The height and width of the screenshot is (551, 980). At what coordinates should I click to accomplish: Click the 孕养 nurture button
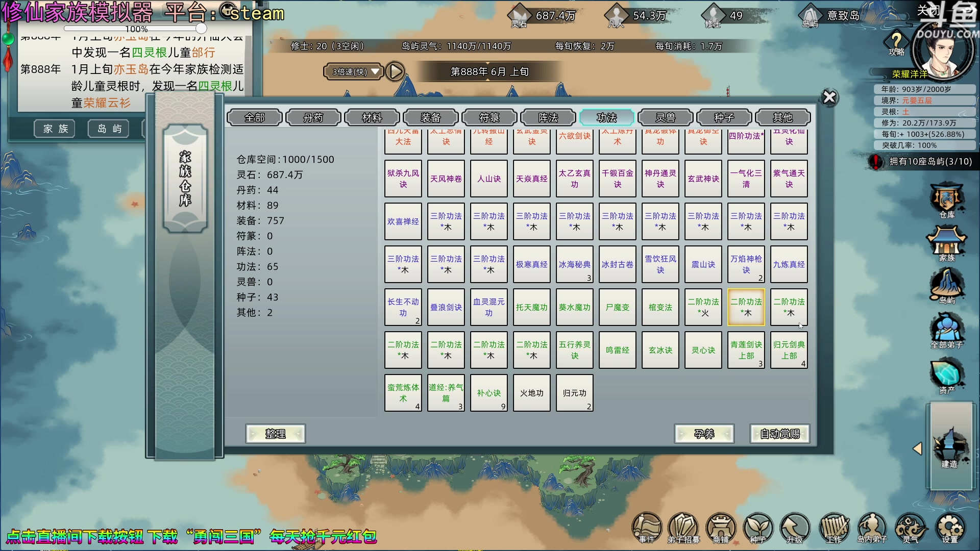tap(704, 434)
